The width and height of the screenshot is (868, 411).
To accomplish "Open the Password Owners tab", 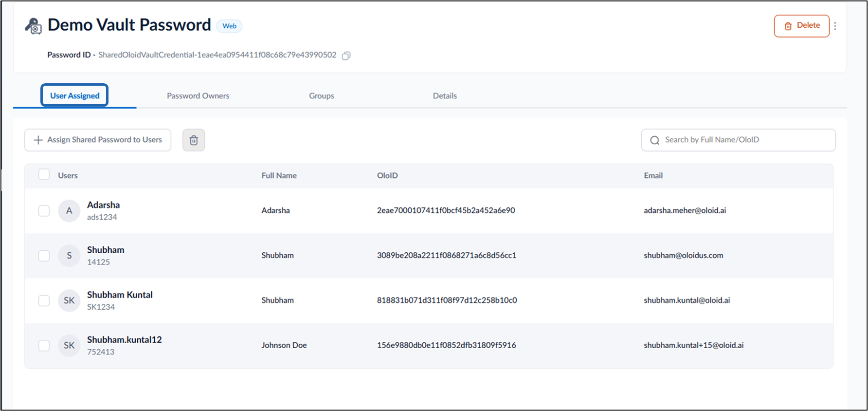I will 198,96.
